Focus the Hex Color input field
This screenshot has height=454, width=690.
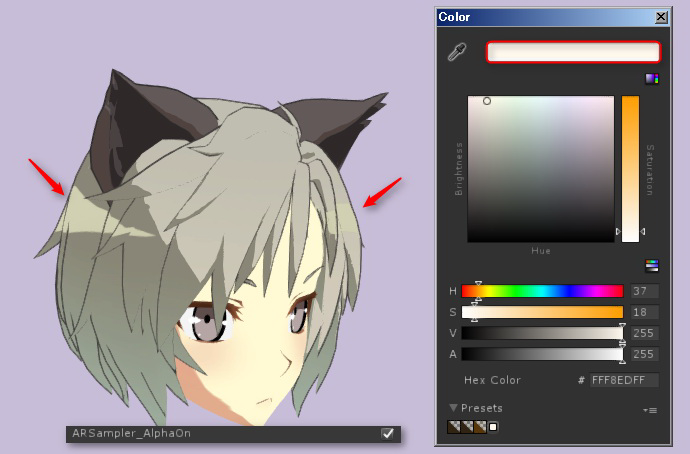[x=624, y=381]
